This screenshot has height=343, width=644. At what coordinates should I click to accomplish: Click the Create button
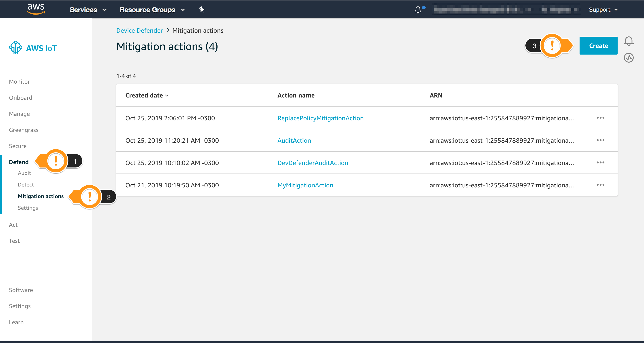(x=598, y=46)
